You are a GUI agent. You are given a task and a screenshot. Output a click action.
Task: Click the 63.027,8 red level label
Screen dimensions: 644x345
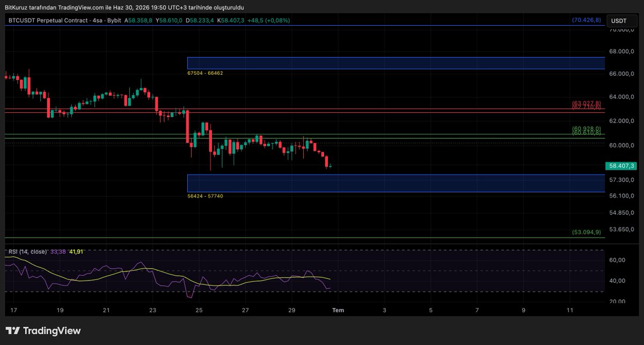(x=586, y=103)
